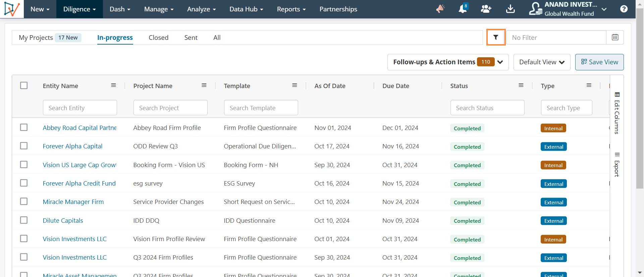Open Miracle Manager Firm entity link
This screenshot has width=644, height=277.
(x=73, y=202)
